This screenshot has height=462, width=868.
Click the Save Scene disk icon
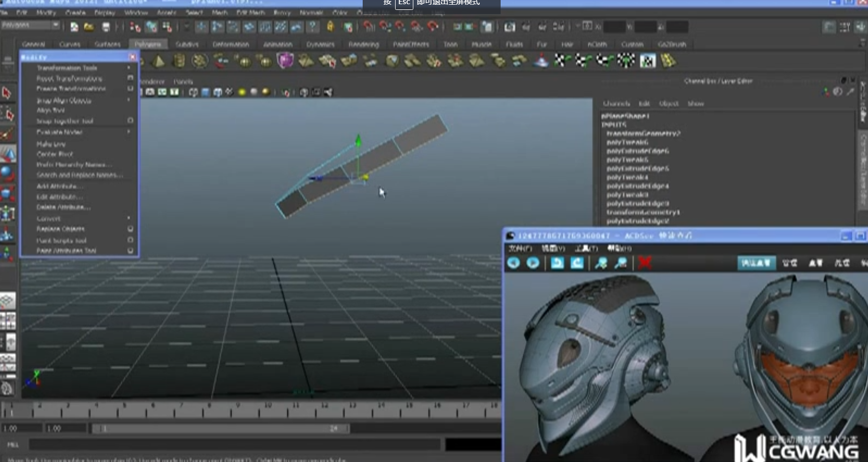tap(106, 27)
